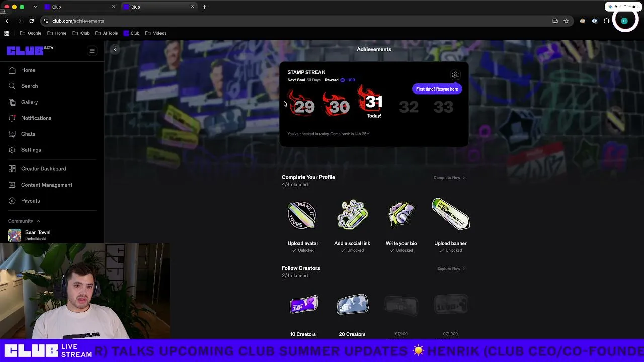Click the 'Complete Your Profile' heading

(x=308, y=177)
